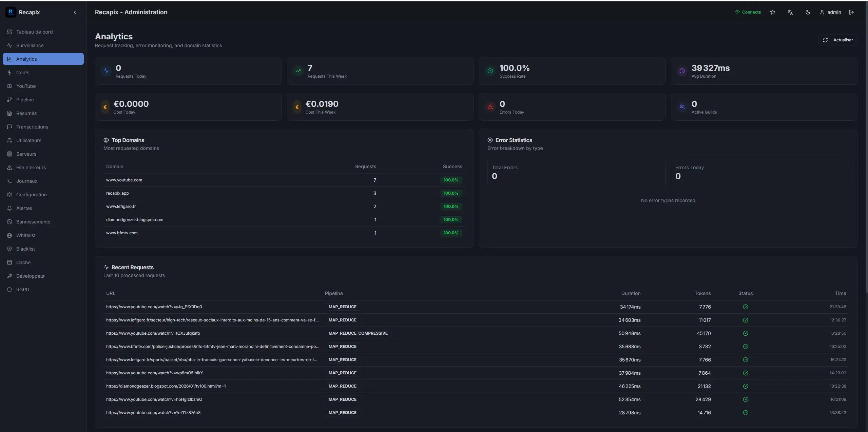Click the MAP_REDUCE_COMPRESSIVE pipeline badge

point(358,333)
